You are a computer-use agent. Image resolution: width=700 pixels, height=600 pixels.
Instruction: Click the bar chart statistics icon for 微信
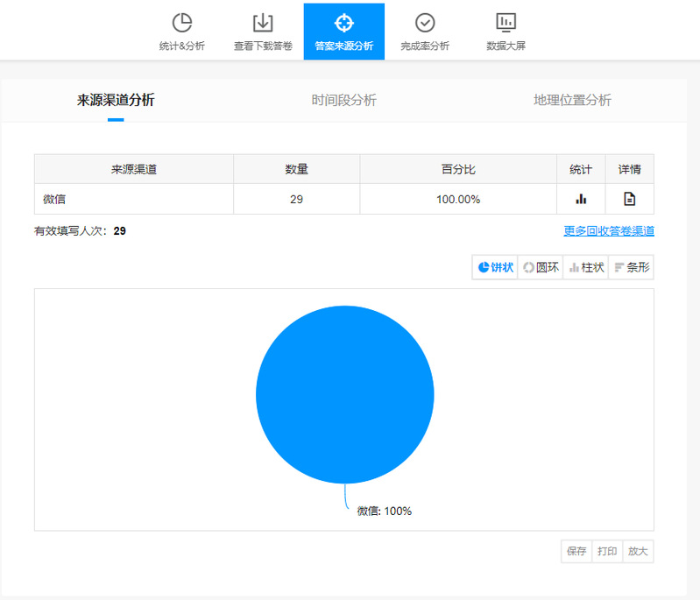[x=581, y=199]
